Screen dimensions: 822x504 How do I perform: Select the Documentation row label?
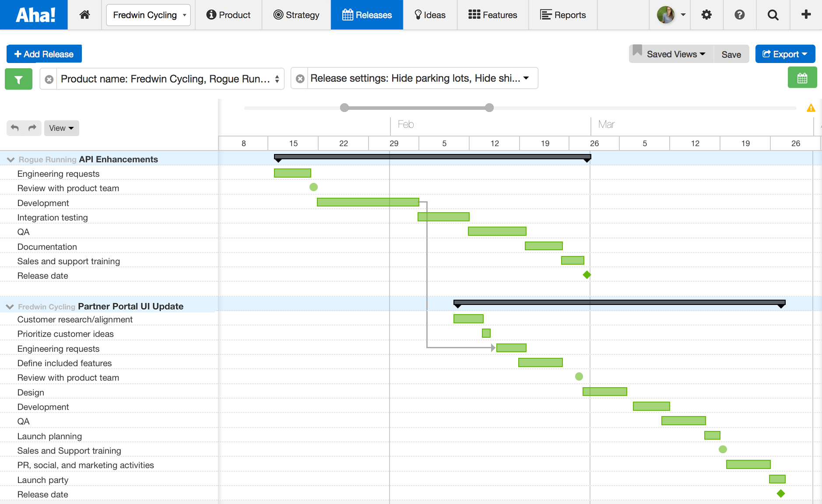pos(47,247)
